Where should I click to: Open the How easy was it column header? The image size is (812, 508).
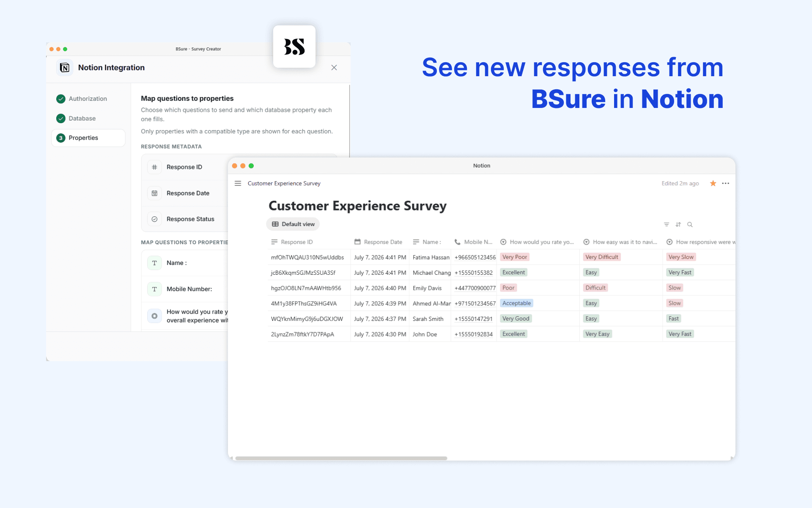(620, 242)
